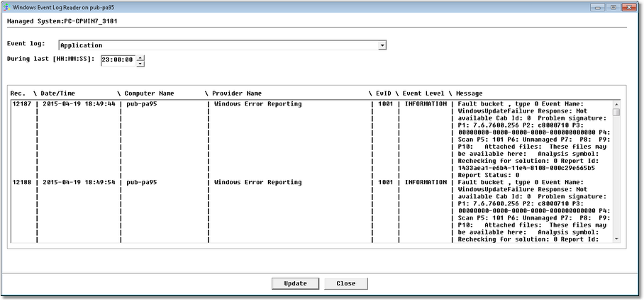
Task: Decrease the During last time with down arrow
Action: pos(140,64)
